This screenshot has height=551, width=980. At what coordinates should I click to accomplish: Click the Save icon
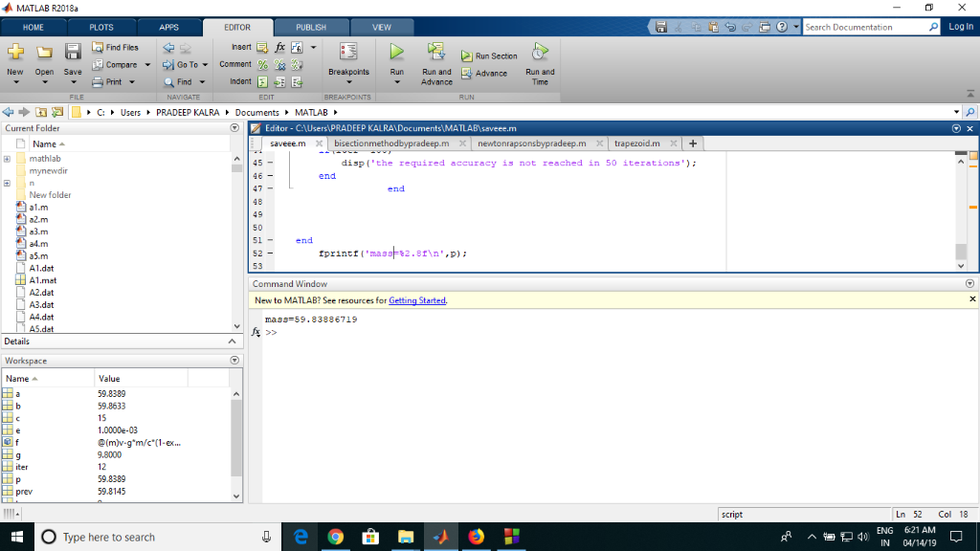[73, 53]
